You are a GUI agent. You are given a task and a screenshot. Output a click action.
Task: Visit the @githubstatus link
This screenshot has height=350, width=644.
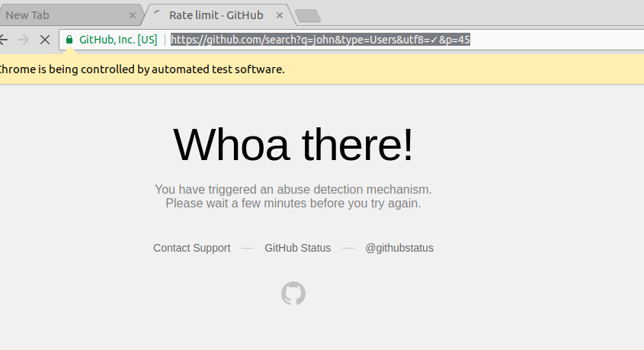(x=399, y=248)
